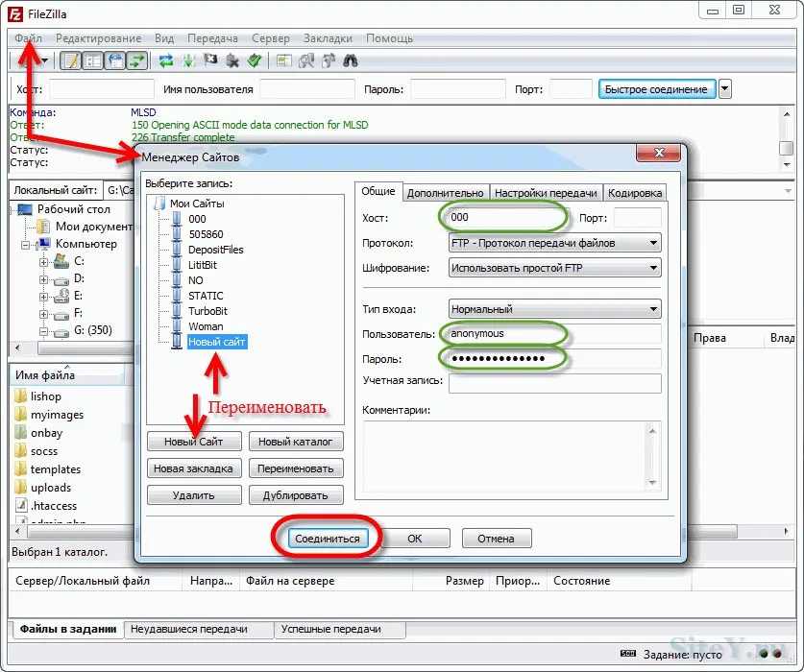This screenshot has width=804, height=672.
Task: Click the Мои документы folder icon
Action: point(43,226)
